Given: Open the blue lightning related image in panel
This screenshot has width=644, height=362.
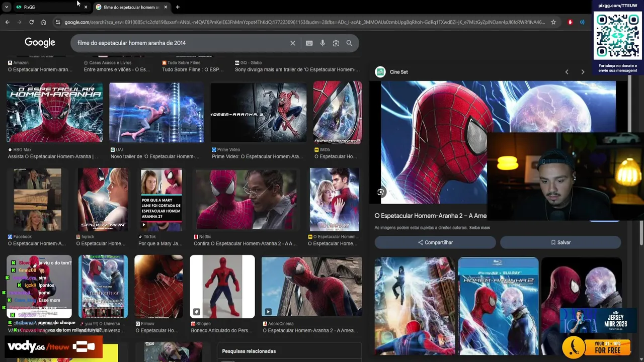Looking at the screenshot, I should pos(415,306).
